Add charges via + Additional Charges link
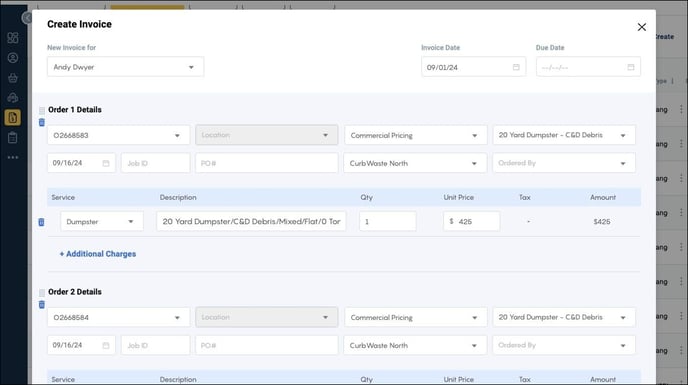 [x=97, y=254]
